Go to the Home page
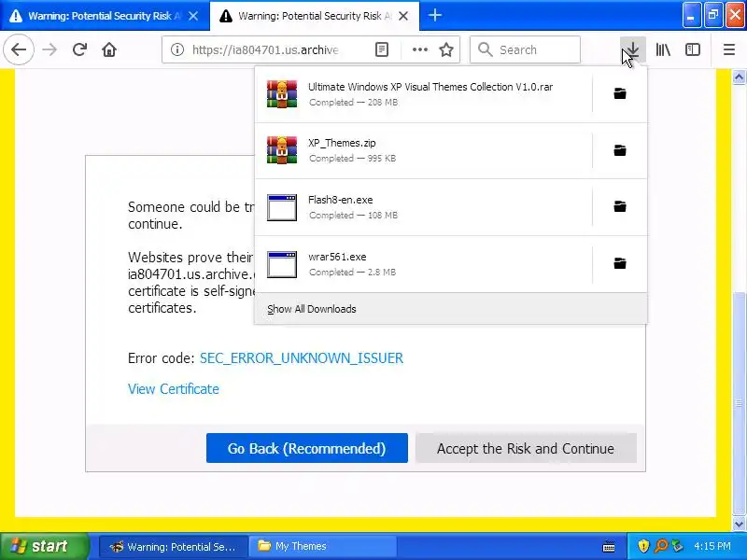747x560 pixels. coord(109,49)
